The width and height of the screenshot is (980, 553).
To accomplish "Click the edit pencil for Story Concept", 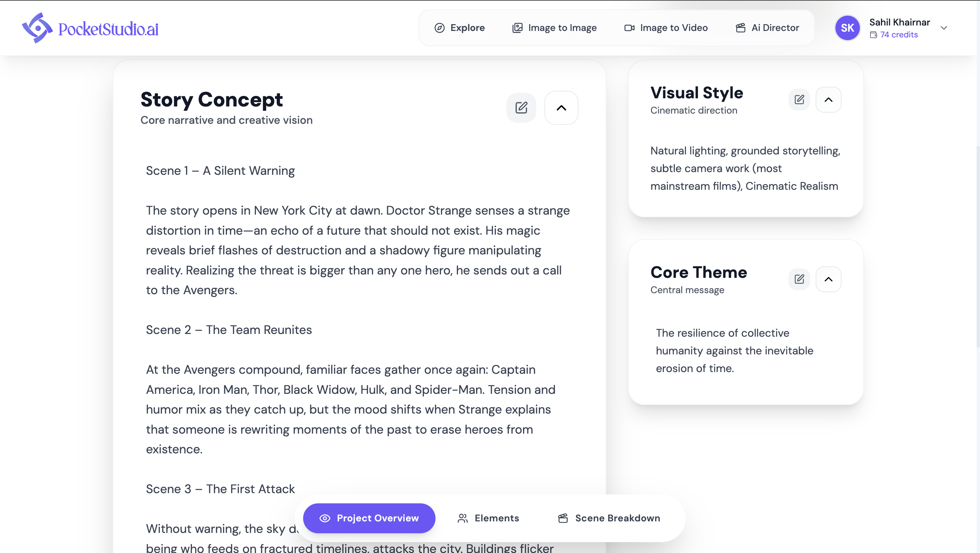I will (x=521, y=107).
